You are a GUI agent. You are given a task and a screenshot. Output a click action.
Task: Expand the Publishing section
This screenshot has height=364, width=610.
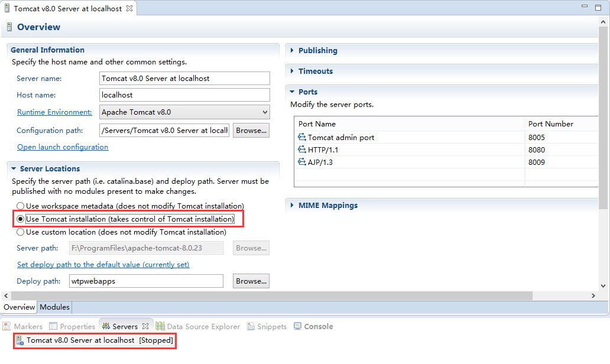pos(292,50)
